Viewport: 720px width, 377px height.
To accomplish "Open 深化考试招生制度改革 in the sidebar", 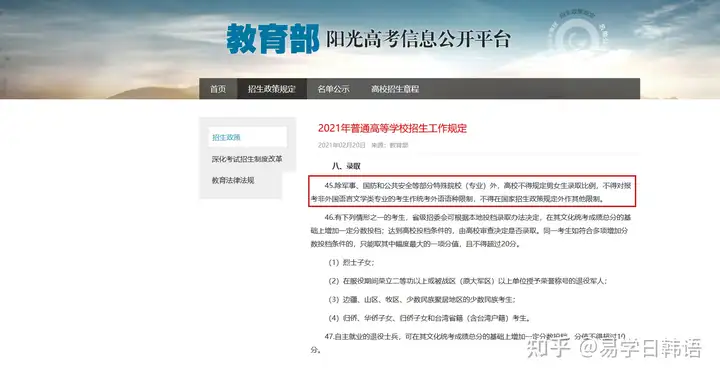I will (x=247, y=159).
